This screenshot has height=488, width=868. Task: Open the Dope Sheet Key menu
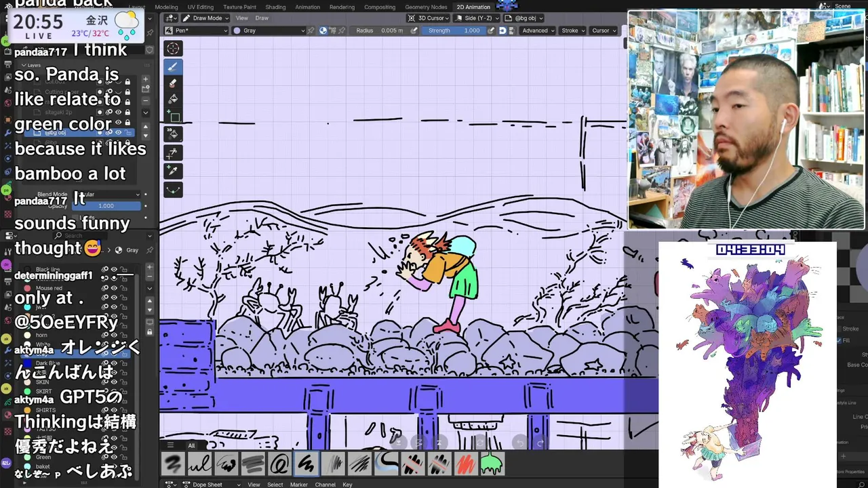click(347, 485)
